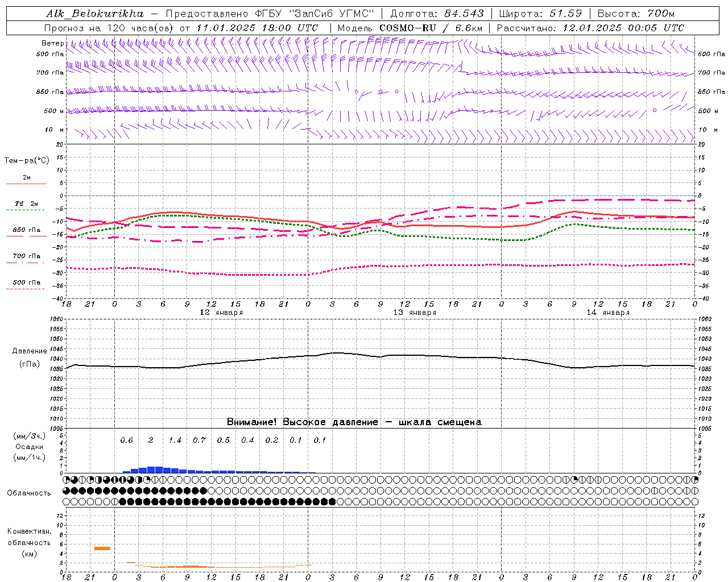Click the 0.7 precipitation value
This screenshot has width=728, height=582.
coord(199,440)
